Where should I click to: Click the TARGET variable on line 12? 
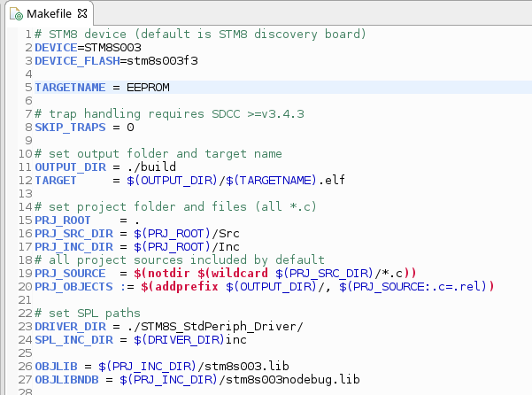click(56, 181)
